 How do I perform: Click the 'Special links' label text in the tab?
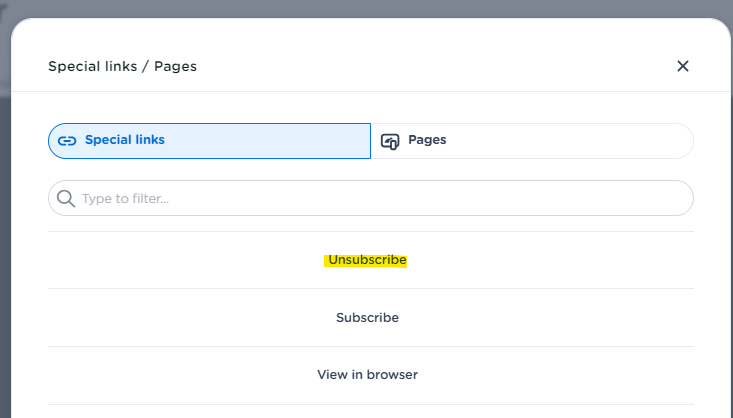tap(124, 140)
